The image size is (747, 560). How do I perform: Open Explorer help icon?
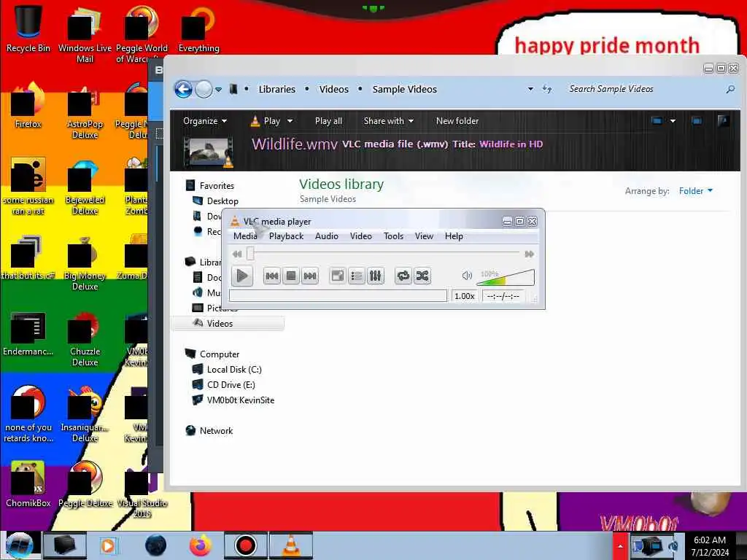pyautogui.click(x=724, y=121)
